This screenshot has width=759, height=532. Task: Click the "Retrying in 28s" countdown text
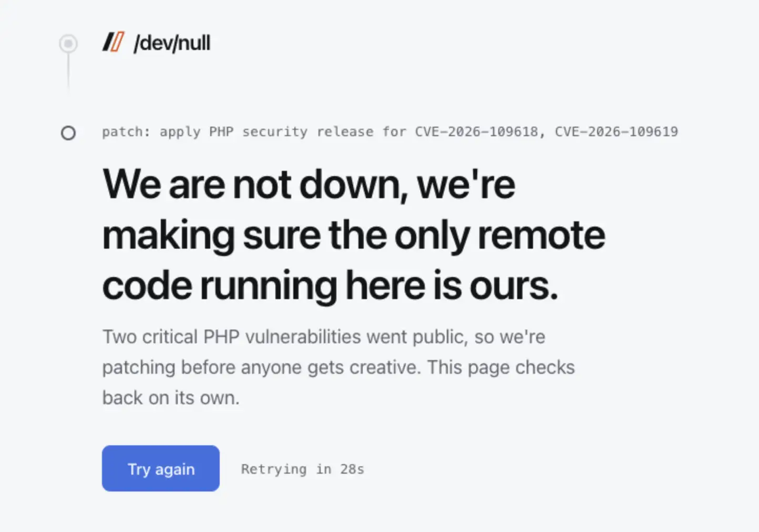pyautogui.click(x=302, y=469)
